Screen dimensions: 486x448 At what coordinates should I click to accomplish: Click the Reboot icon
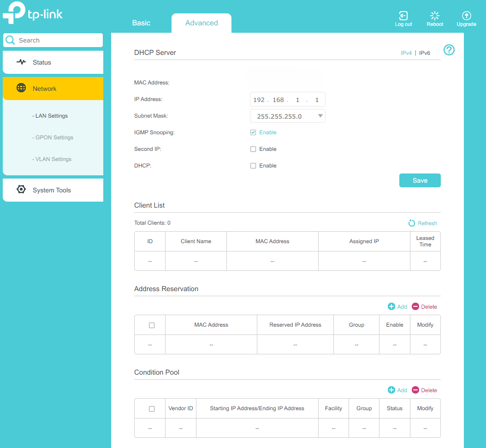435,16
